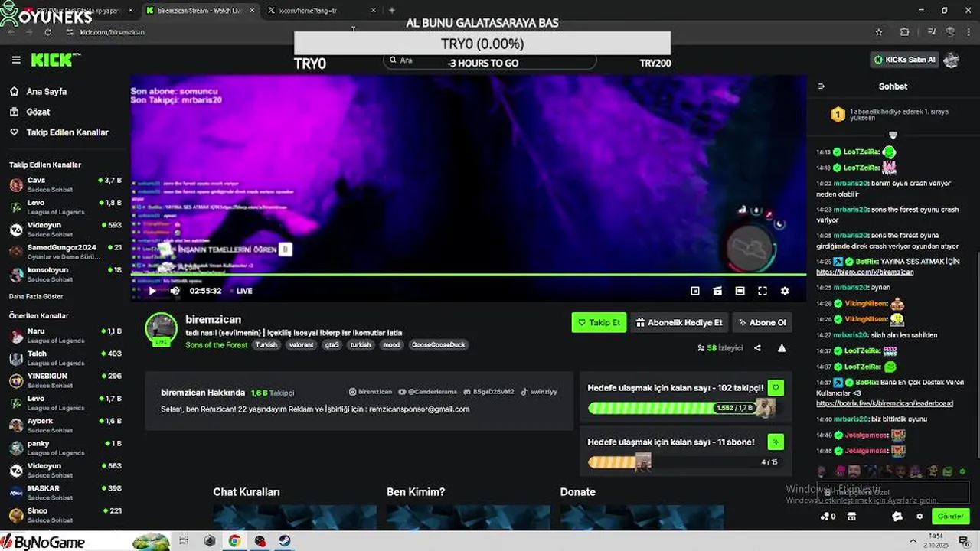
Task: Open the Cavs channel
Action: point(65,184)
